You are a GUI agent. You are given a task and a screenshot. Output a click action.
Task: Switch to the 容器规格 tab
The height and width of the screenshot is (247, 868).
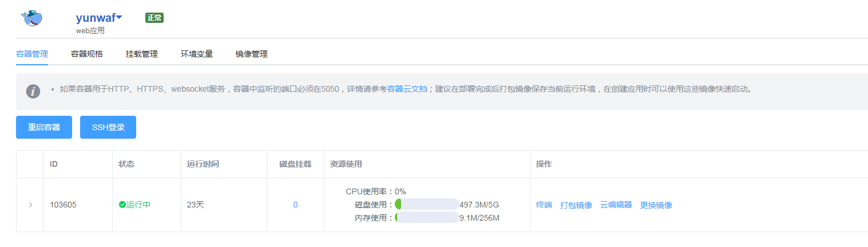[x=87, y=54]
